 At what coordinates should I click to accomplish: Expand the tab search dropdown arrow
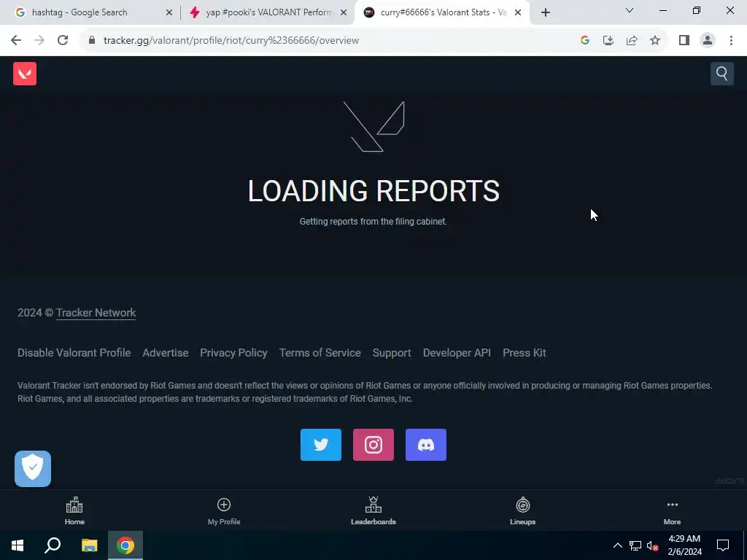[630, 10]
